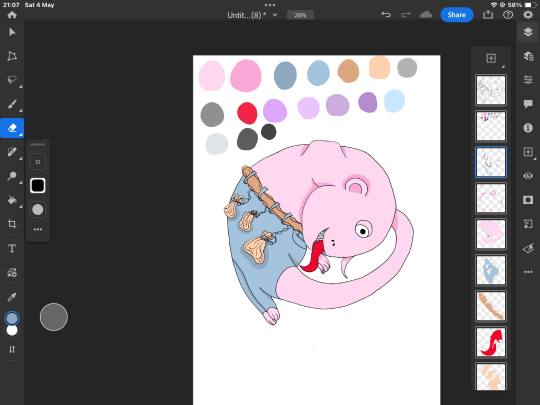Screen dimensions: 540x405
Task: Select the Move tool
Action: click(12, 32)
